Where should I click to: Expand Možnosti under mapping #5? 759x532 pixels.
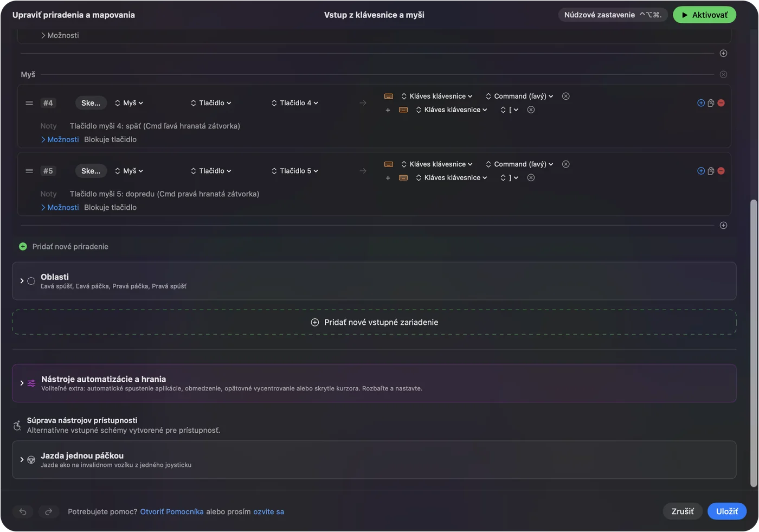pyautogui.click(x=60, y=207)
